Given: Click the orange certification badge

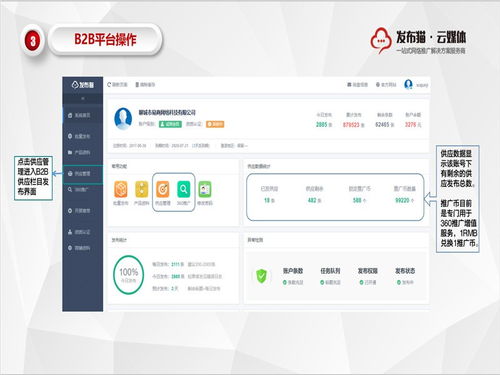Looking at the screenshot, I should [x=215, y=124].
